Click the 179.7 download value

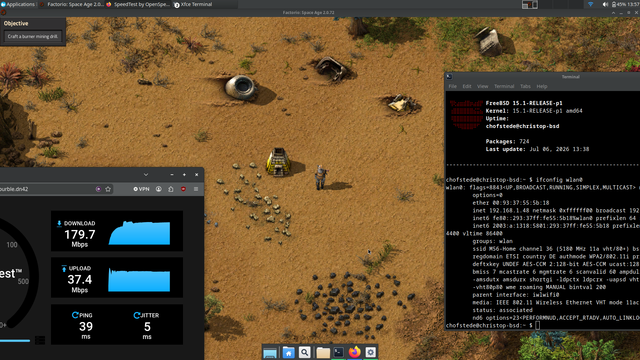click(80, 235)
